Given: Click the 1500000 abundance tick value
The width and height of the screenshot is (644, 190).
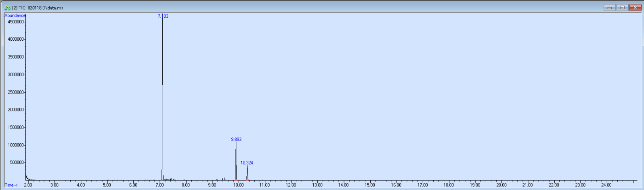Looking at the screenshot, I should [16, 127].
